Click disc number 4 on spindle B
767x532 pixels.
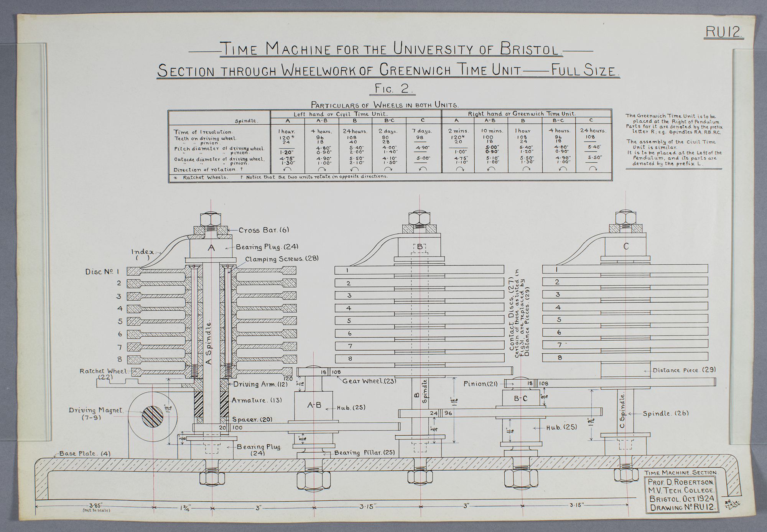click(419, 308)
